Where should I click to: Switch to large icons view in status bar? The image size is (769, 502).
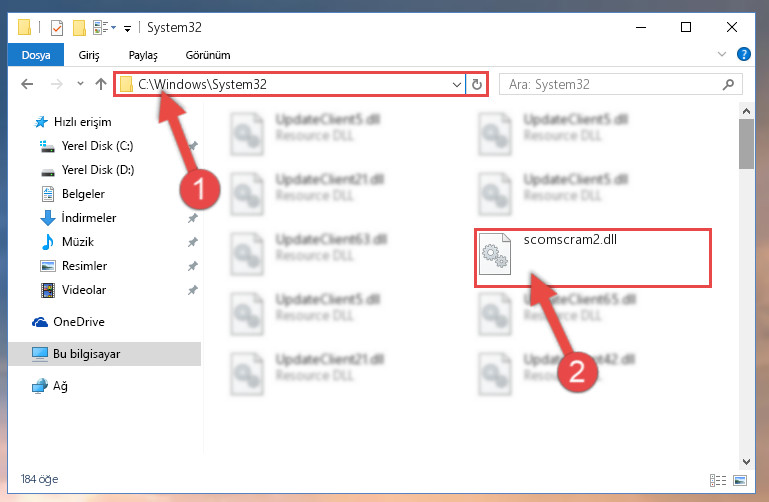(740, 480)
